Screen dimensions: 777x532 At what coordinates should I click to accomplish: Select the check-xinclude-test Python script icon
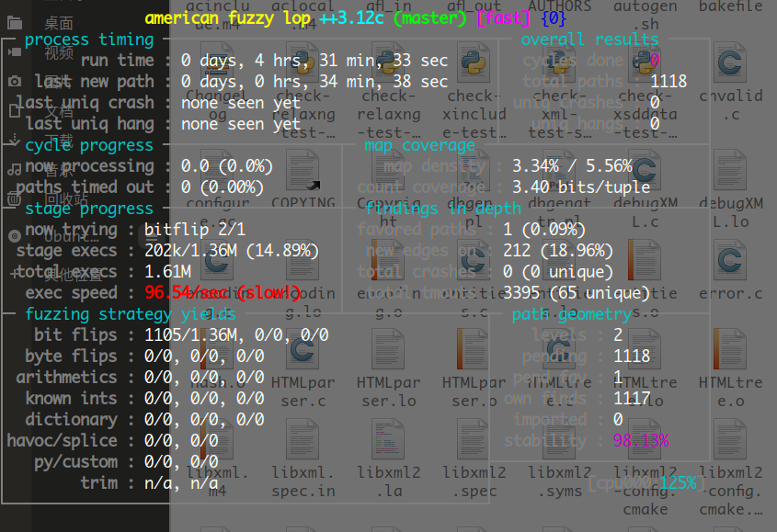coord(474,62)
